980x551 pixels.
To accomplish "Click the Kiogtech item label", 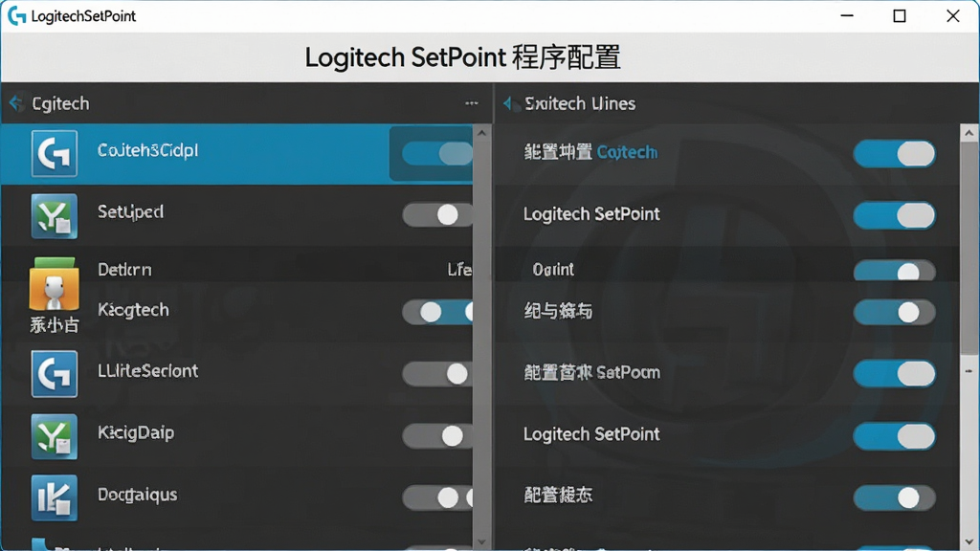I will point(133,310).
